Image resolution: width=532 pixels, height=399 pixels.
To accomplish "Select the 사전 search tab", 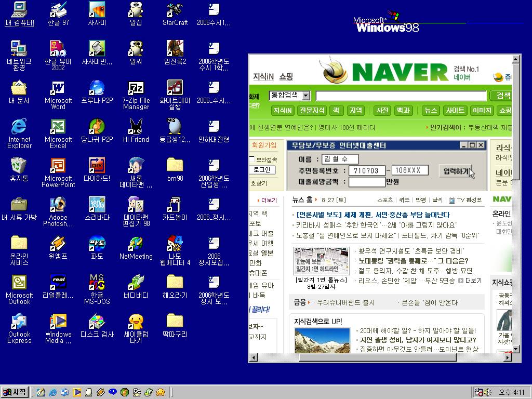I will click(382, 110).
